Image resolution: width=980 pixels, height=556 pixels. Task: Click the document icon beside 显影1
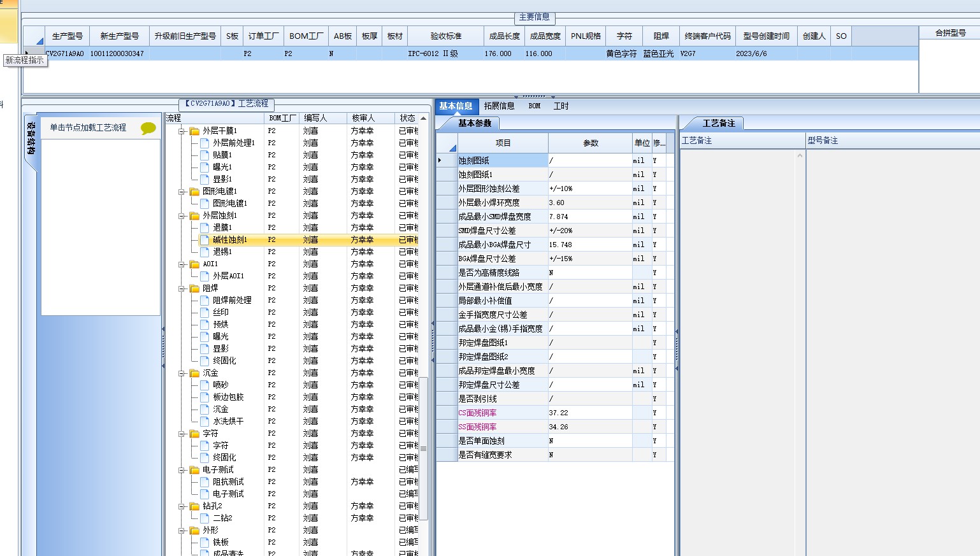click(x=205, y=179)
